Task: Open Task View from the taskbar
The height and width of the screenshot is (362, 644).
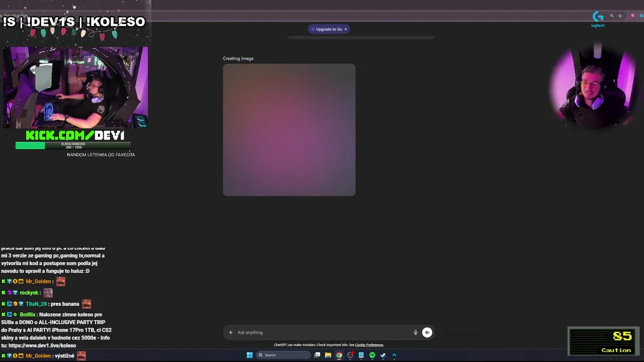Action: point(317,355)
